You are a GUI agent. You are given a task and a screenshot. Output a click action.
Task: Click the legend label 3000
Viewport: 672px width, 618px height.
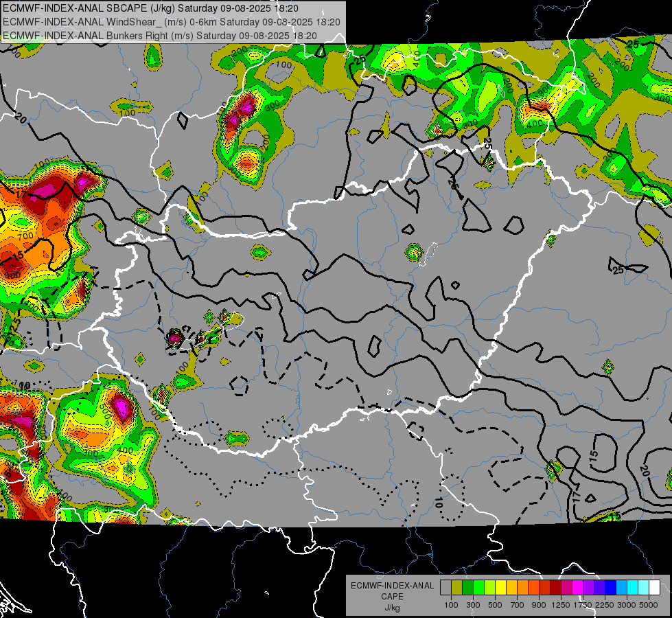[x=627, y=605]
